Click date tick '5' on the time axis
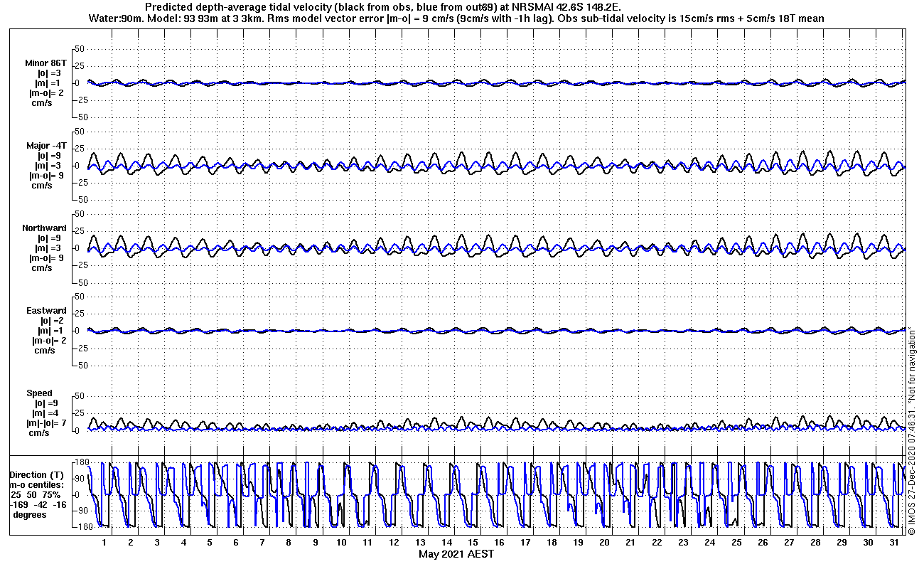 210,543
